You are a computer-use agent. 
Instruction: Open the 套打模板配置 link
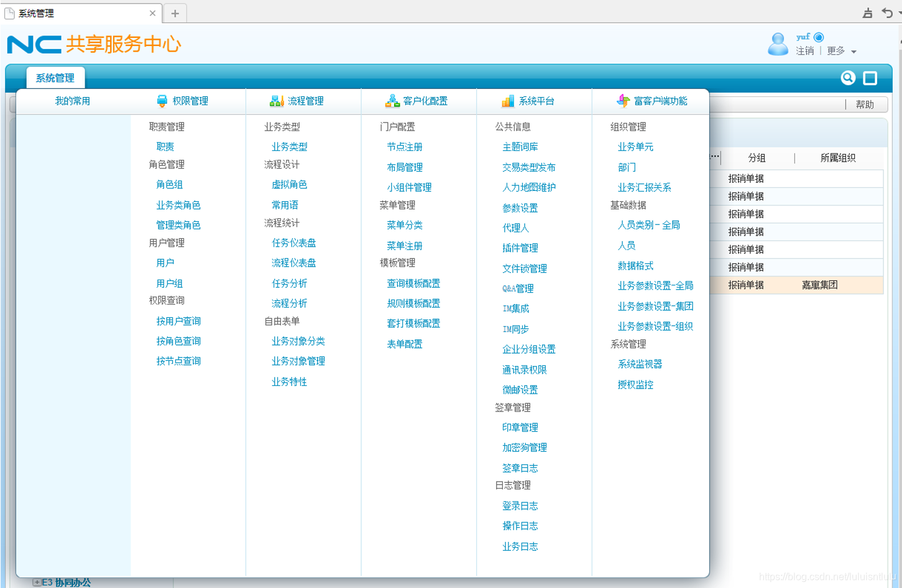(413, 323)
